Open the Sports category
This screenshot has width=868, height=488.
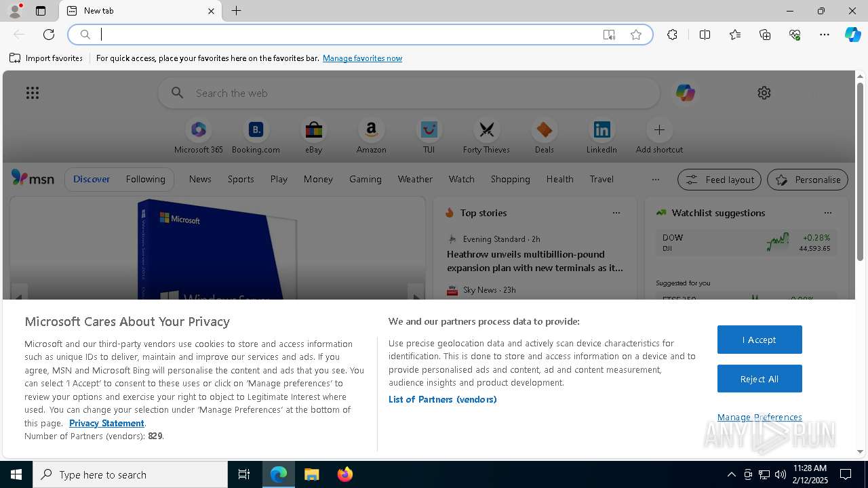click(x=241, y=179)
